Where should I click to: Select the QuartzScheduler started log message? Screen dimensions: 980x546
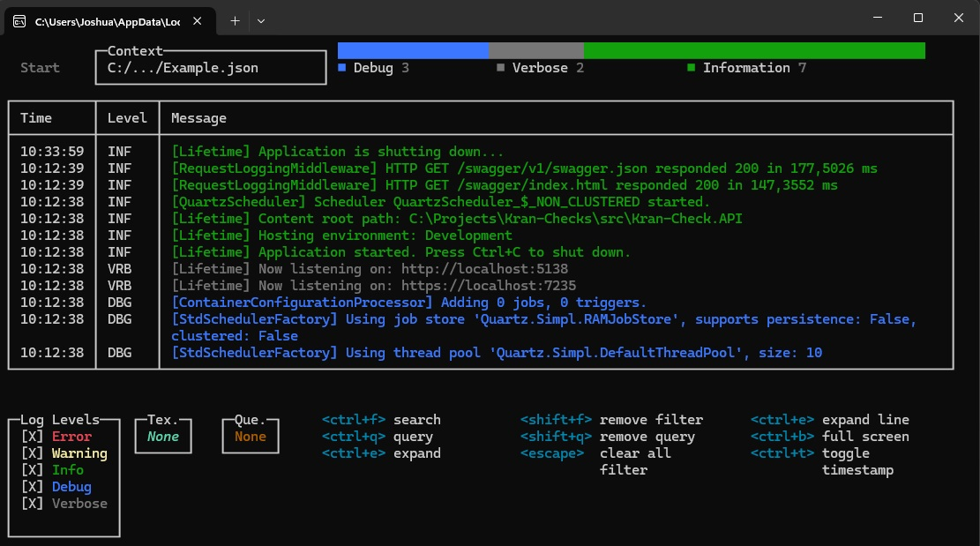tap(441, 202)
